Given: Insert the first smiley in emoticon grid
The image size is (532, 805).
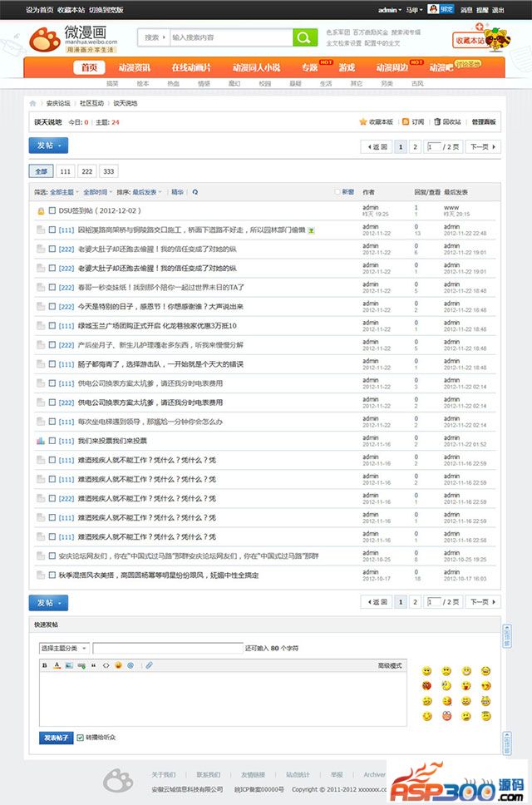Looking at the screenshot, I should pyautogui.click(x=426, y=671).
